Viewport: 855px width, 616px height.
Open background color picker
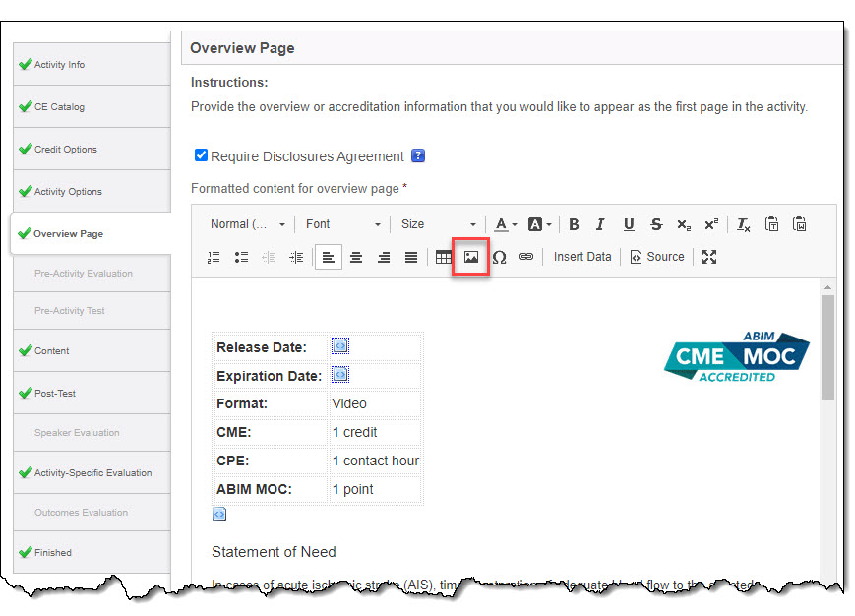tap(539, 224)
